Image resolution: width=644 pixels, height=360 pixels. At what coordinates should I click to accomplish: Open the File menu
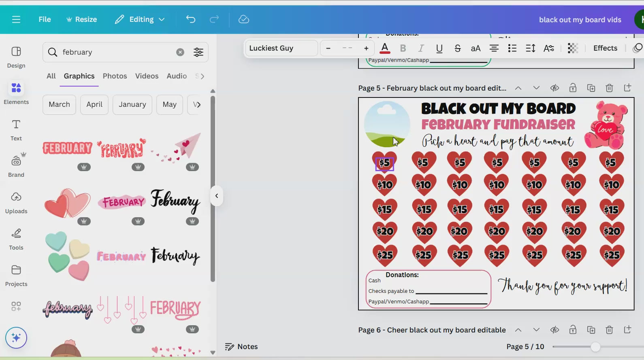coord(45,19)
